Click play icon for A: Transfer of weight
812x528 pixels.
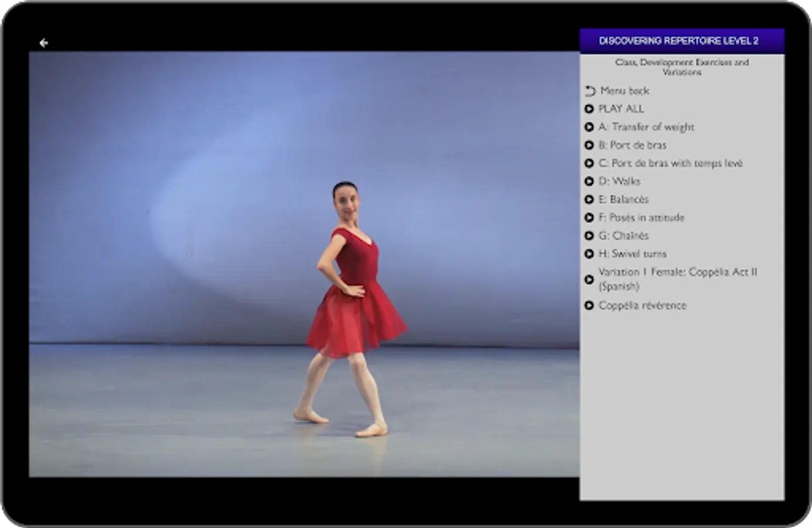pos(589,127)
